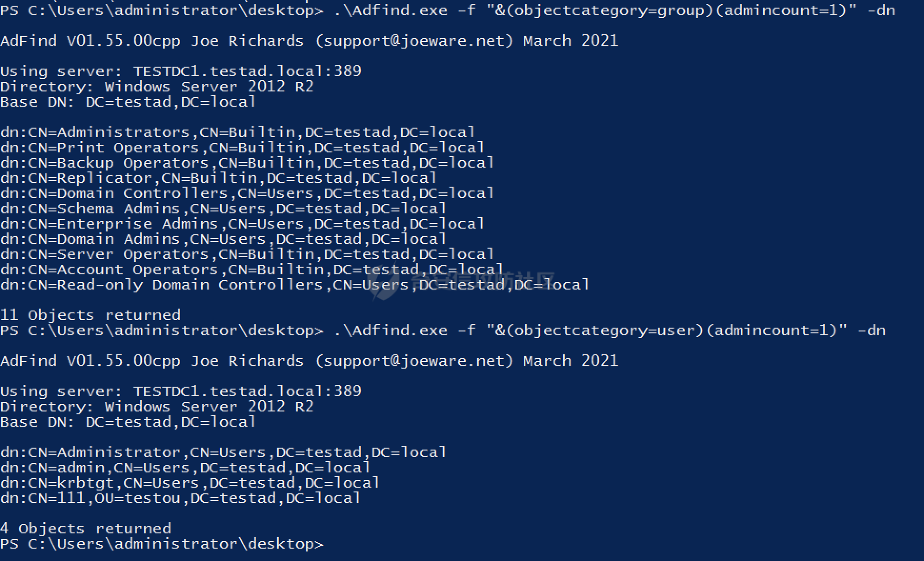
Task: Click the Backup Operators DN entry
Action: tap(247, 162)
